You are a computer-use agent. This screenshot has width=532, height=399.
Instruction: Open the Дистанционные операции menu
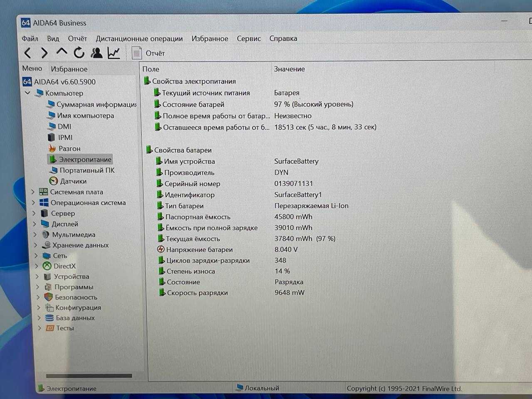tap(139, 39)
